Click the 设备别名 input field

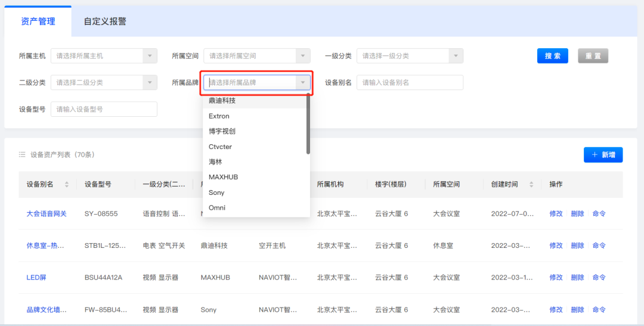pos(410,82)
